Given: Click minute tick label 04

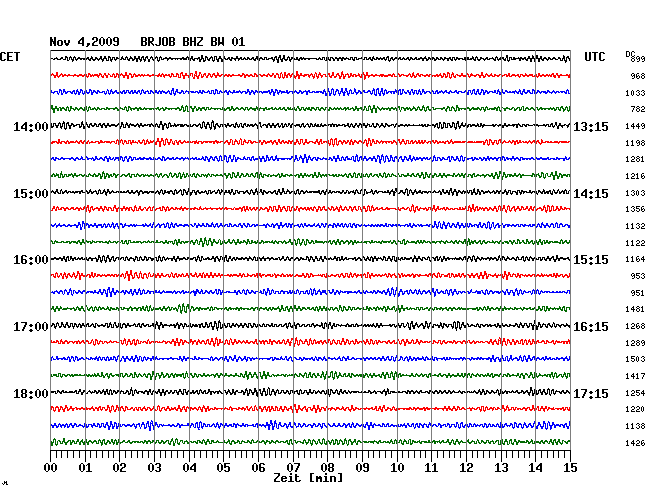Looking at the screenshot, I should click(189, 468).
